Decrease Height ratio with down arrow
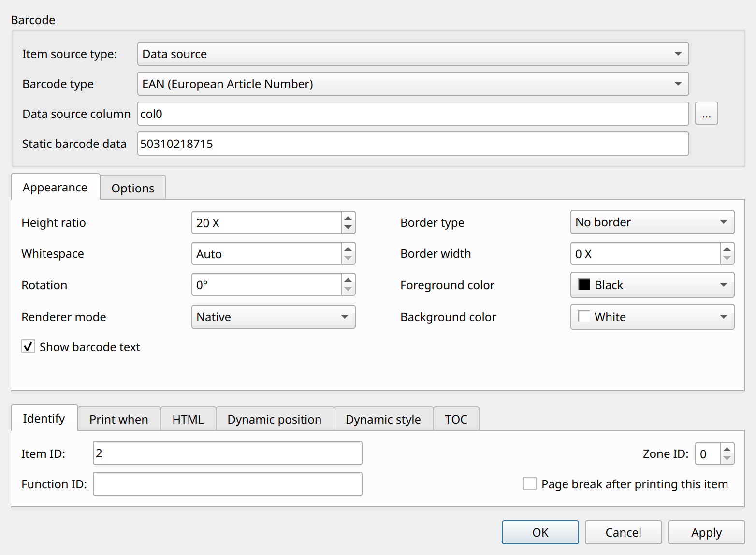Image resolution: width=756 pixels, height=555 pixels. [348, 228]
